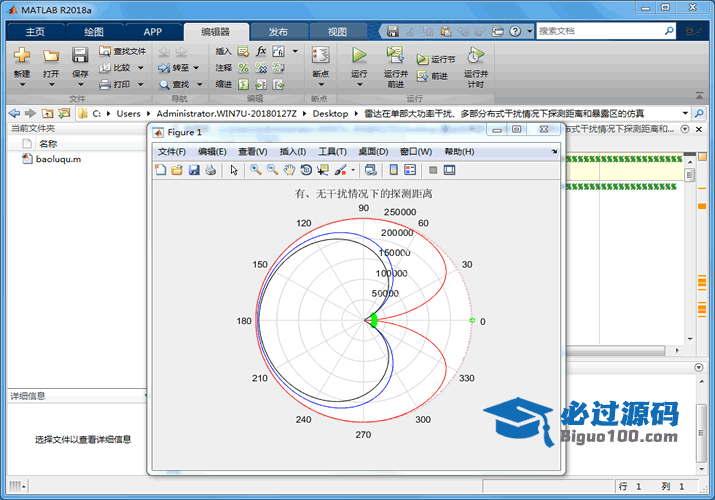Click Run Section (运行节) icon
This screenshot has width=715, height=500.
click(x=422, y=59)
